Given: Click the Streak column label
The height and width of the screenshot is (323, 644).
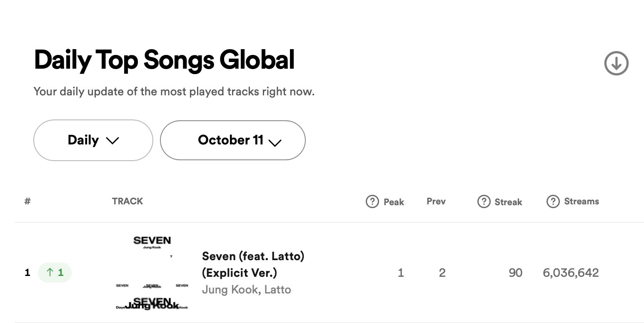Looking at the screenshot, I should (508, 202).
